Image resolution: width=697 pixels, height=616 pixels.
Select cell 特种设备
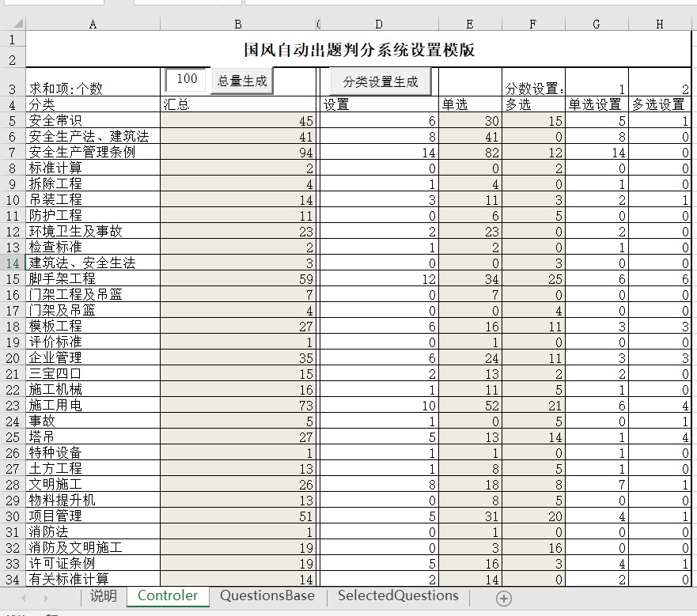(x=93, y=452)
